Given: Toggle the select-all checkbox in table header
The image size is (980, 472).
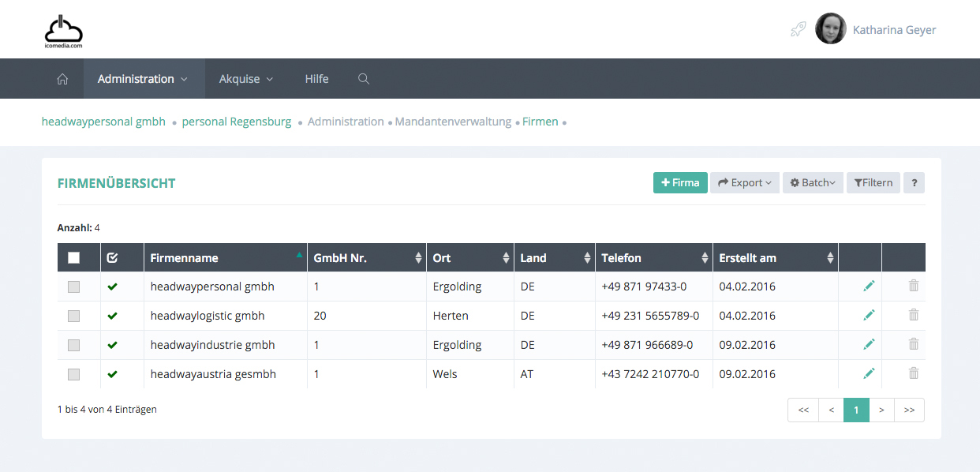Looking at the screenshot, I should 74,258.
